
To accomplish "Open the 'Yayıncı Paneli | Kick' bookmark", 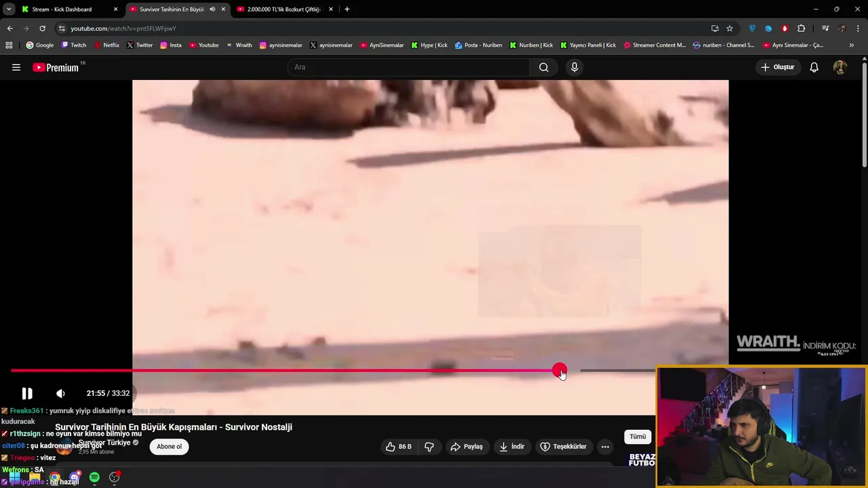I will [588, 45].
